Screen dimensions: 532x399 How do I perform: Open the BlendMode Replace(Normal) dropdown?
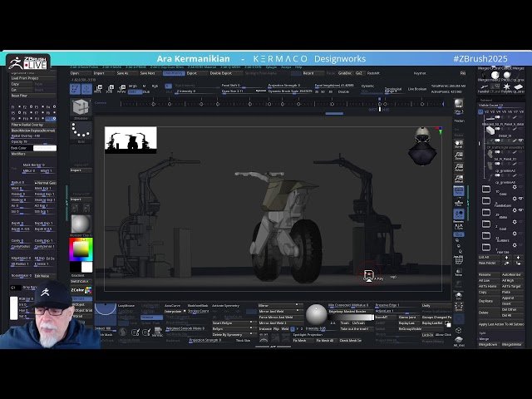click(33, 131)
